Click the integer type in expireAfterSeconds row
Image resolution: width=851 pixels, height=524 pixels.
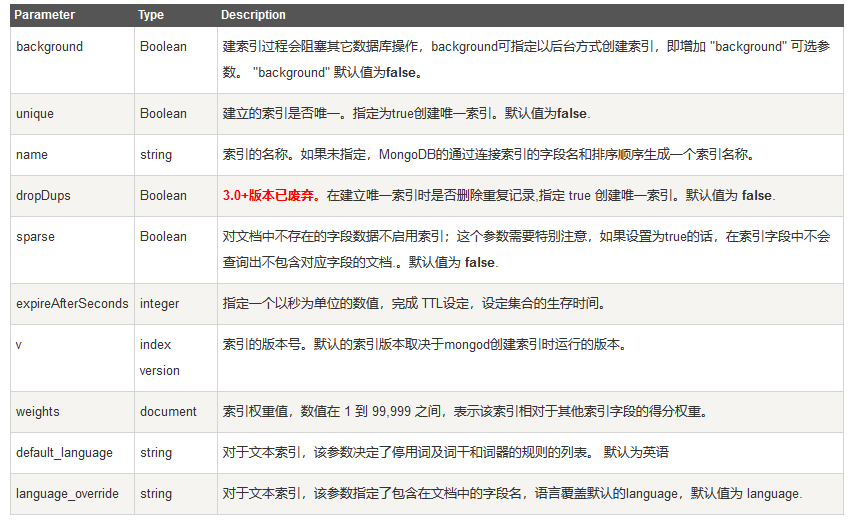[x=159, y=303]
